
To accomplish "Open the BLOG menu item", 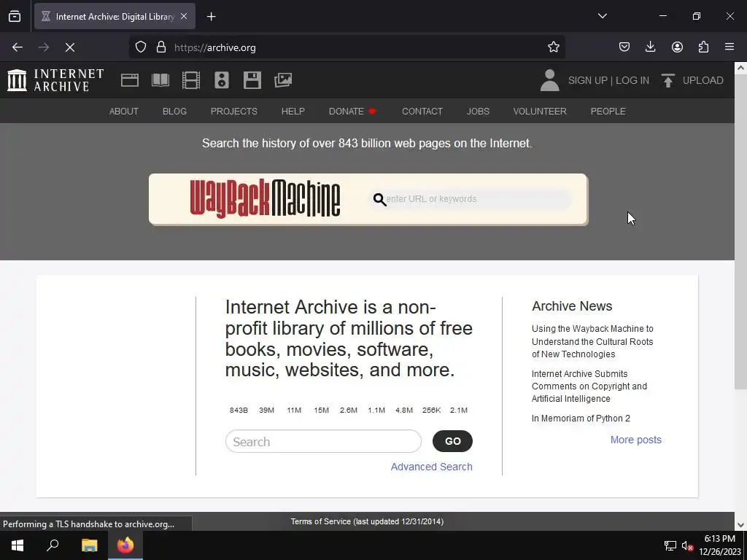I will [174, 112].
